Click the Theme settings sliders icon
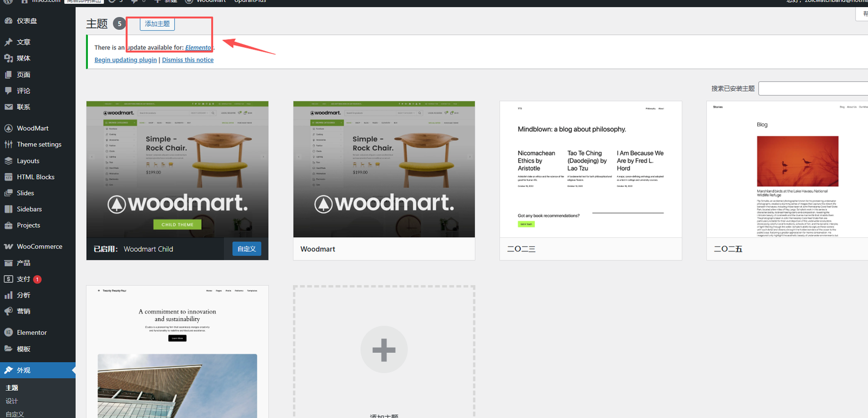This screenshot has height=418, width=868. (9, 144)
